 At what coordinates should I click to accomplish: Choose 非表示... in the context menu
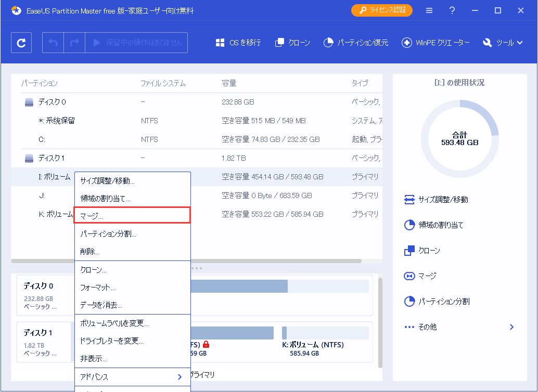coord(133,359)
